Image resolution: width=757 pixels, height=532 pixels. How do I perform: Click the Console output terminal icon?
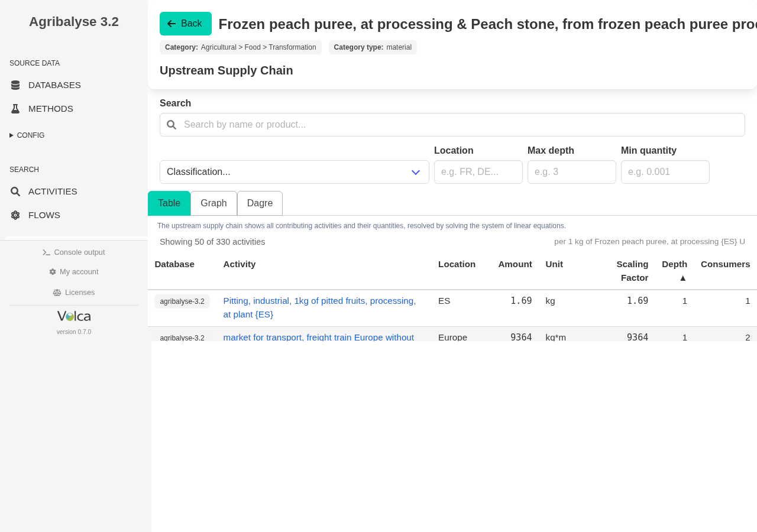point(47,252)
